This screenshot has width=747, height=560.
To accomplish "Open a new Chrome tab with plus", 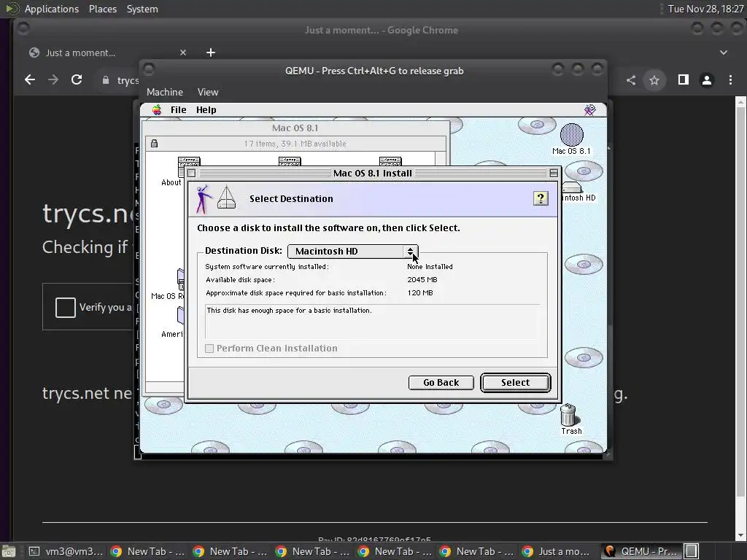I will point(211,52).
